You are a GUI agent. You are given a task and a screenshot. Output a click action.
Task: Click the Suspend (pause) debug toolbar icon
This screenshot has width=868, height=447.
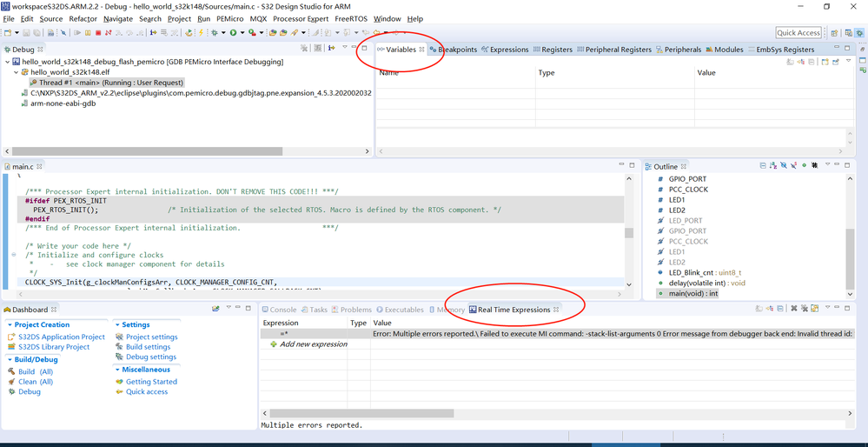click(88, 33)
